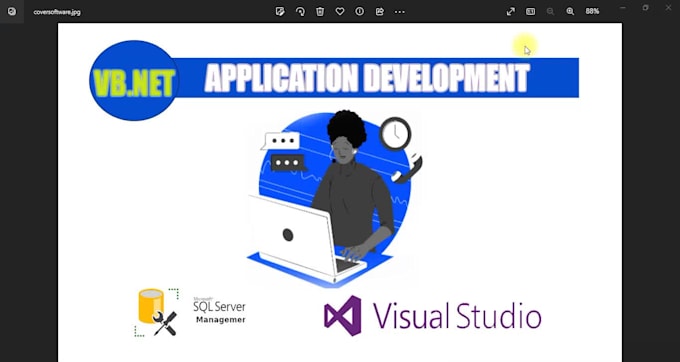Click the coversoftware.jpg file name
The width and height of the screenshot is (680, 362).
pyautogui.click(x=57, y=12)
